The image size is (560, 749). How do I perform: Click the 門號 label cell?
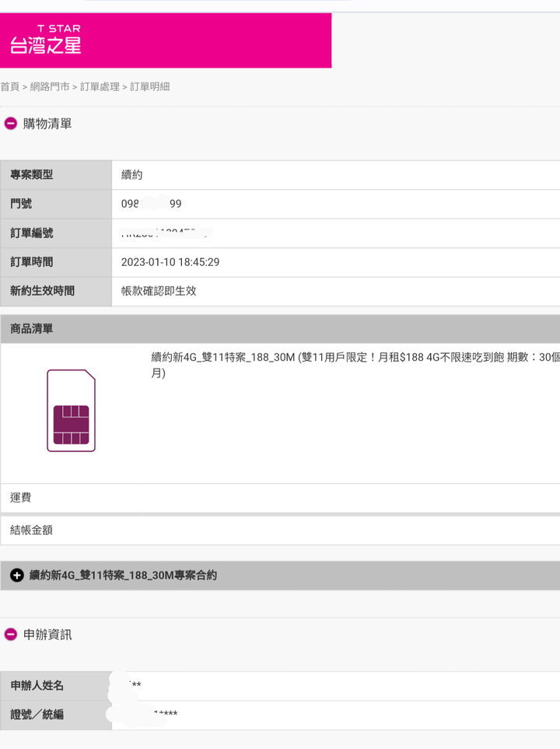(56, 204)
